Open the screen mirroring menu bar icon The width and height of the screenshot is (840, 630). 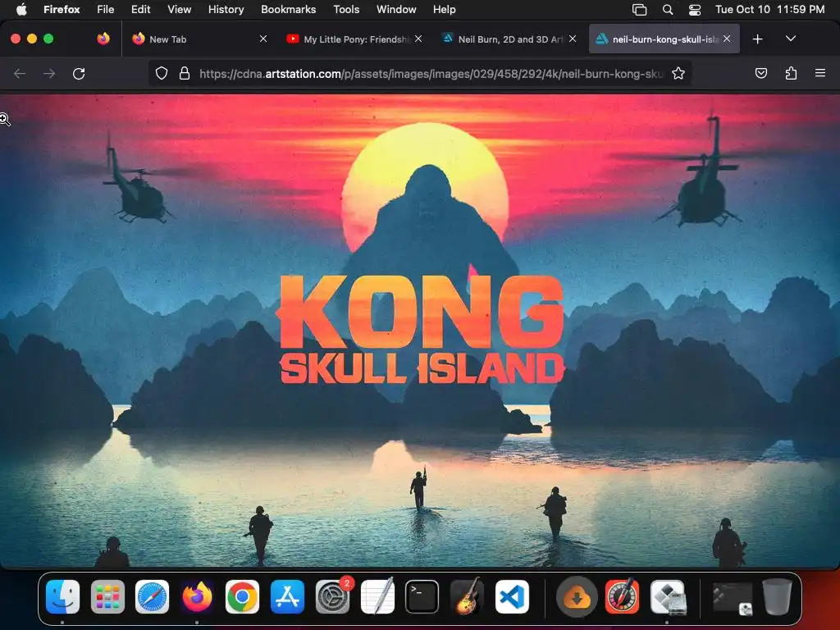pyautogui.click(x=639, y=9)
